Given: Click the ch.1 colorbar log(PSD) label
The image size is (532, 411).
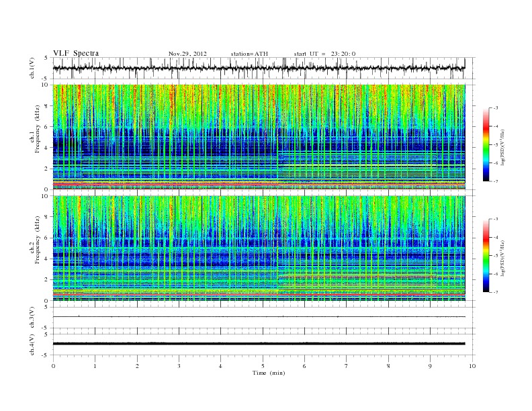Looking at the screenshot, I should tap(503, 147).
